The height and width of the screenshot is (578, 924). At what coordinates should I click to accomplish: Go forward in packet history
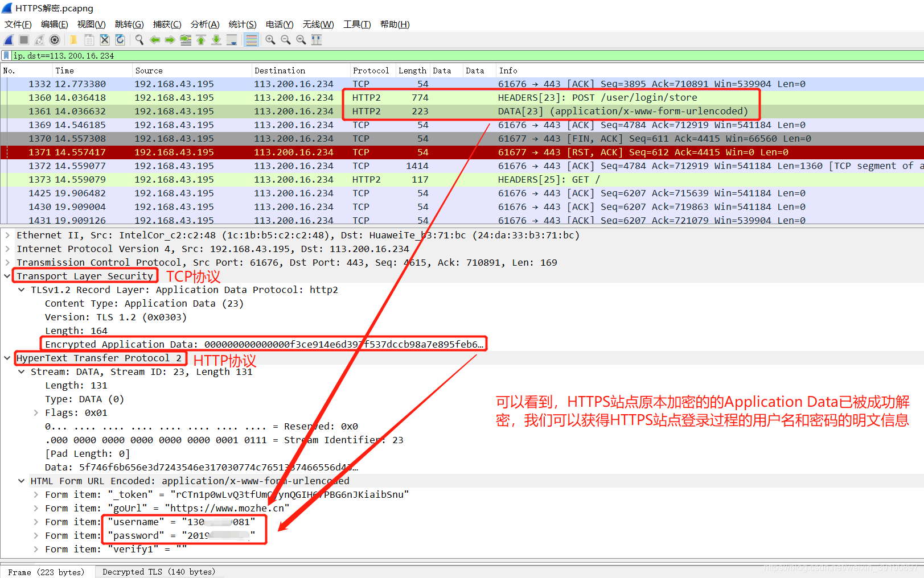pos(170,40)
